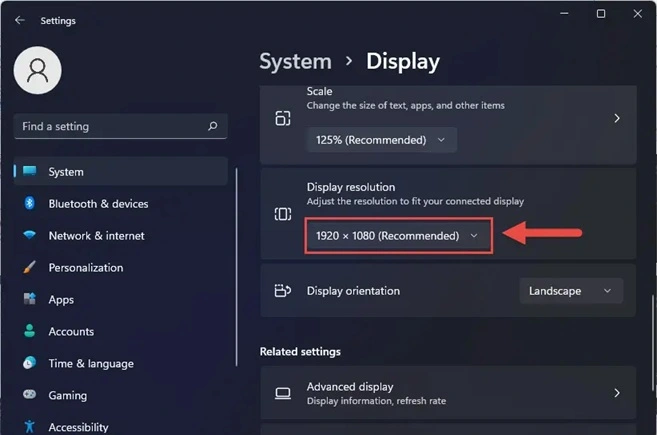Click the Scale icon
The image size is (657, 435).
point(282,119)
